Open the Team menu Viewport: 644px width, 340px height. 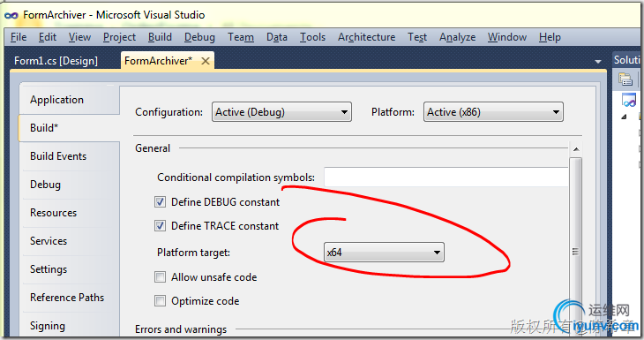pos(241,37)
